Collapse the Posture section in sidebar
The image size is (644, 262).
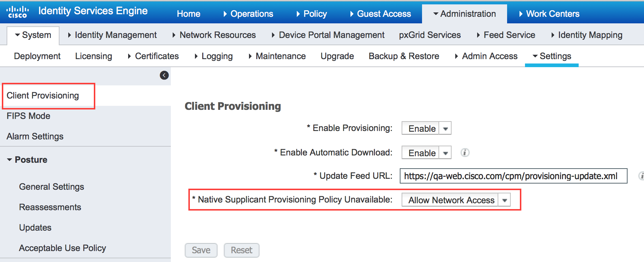27,160
